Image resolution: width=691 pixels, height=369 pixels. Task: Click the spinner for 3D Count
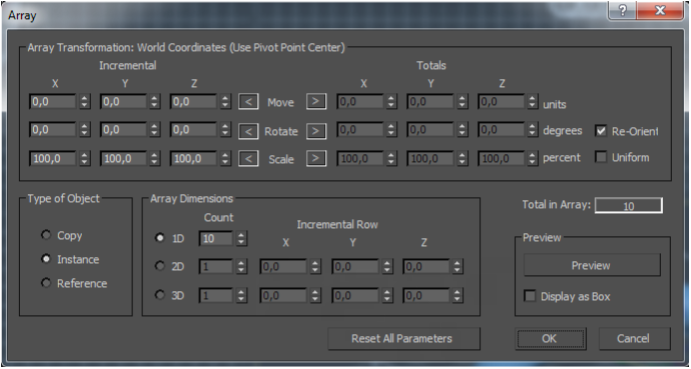point(241,295)
